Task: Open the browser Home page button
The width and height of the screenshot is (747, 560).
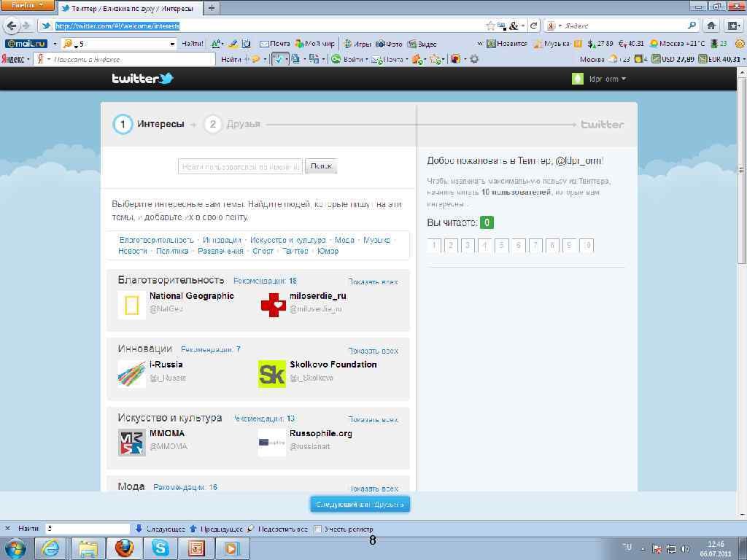Action: pyautogui.click(x=711, y=26)
